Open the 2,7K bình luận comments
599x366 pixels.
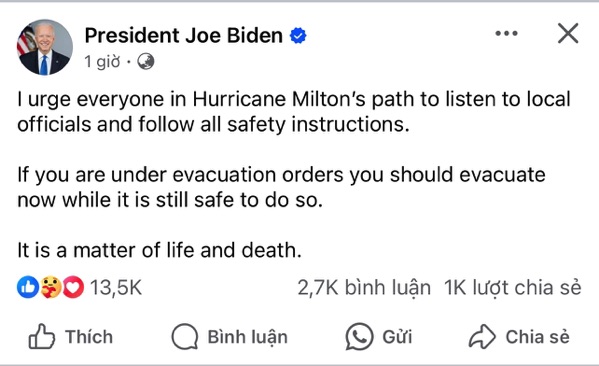pyautogui.click(x=364, y=288)
